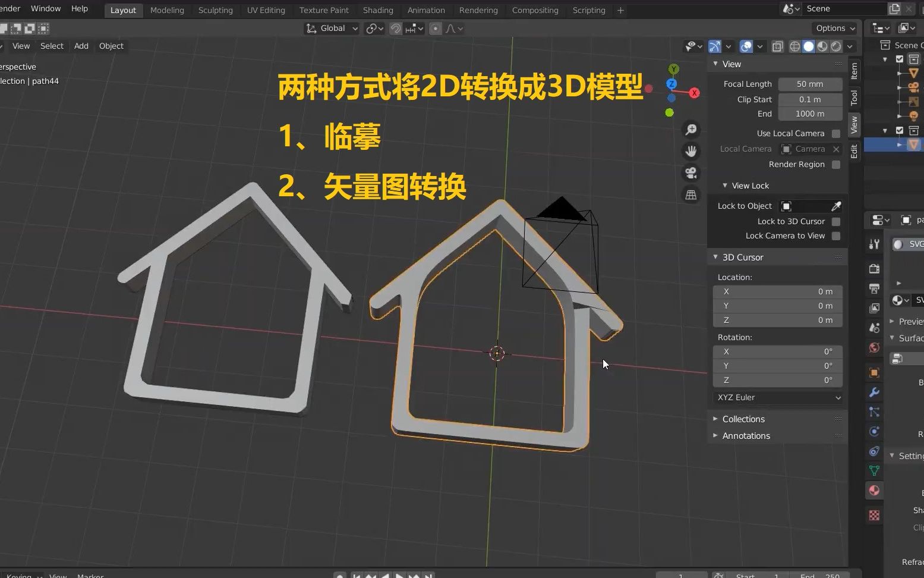The height and width of the screenshot is (578, 924).
Task: Open the Object Data Properties green triangle icon
Action: [x=873, y=470]
